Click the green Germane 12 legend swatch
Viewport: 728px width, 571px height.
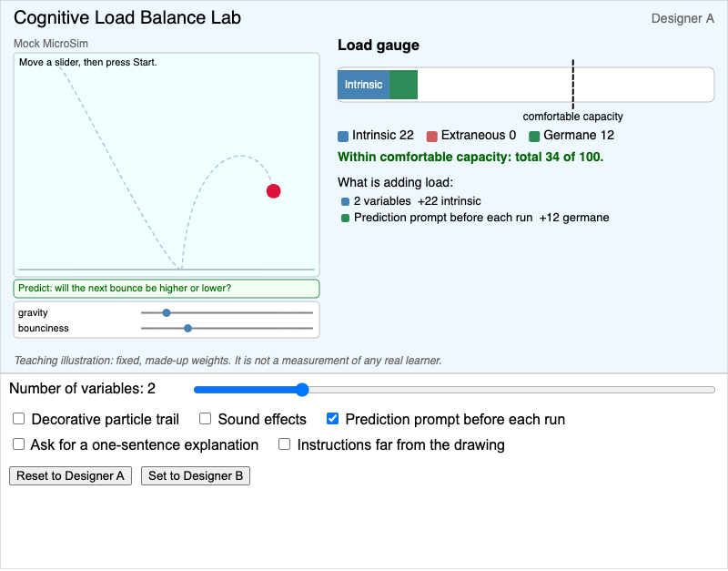(x=534, y=136)
